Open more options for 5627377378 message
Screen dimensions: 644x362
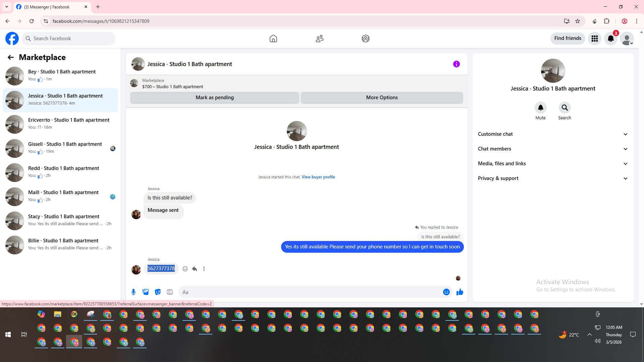coord(204,269)
